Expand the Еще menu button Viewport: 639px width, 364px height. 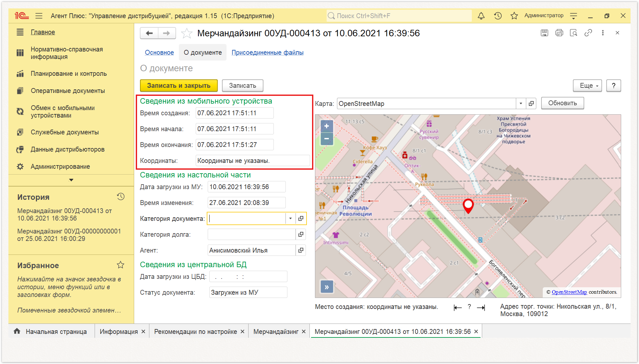pyautogui.click(x=587, y=85)
